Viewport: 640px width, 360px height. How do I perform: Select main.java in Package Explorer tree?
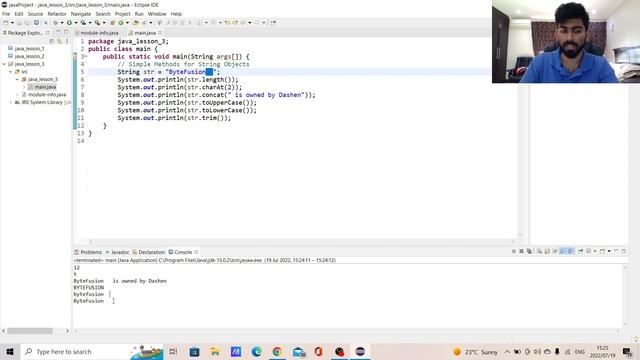[42, 87]
